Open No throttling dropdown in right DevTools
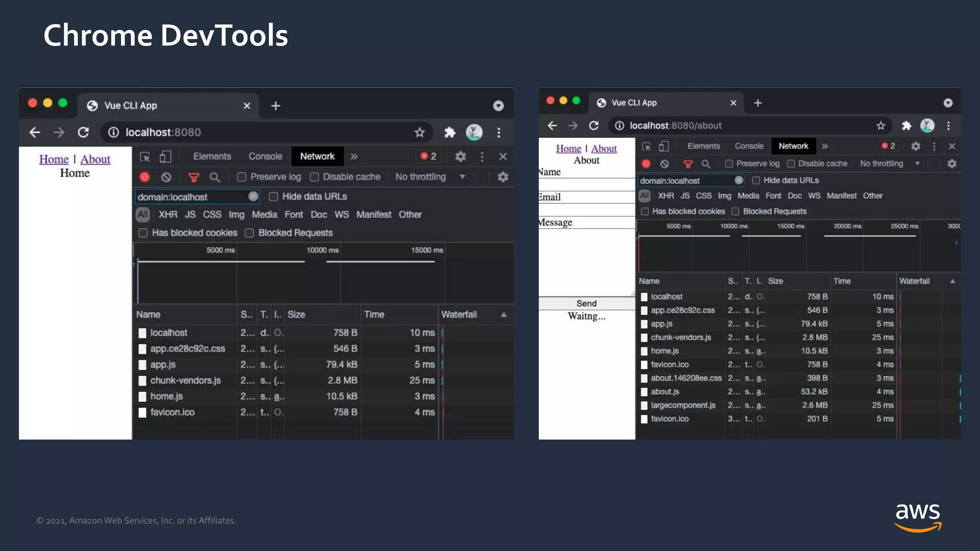The width and height of the screenshot is (980, 551). [890, 164]
